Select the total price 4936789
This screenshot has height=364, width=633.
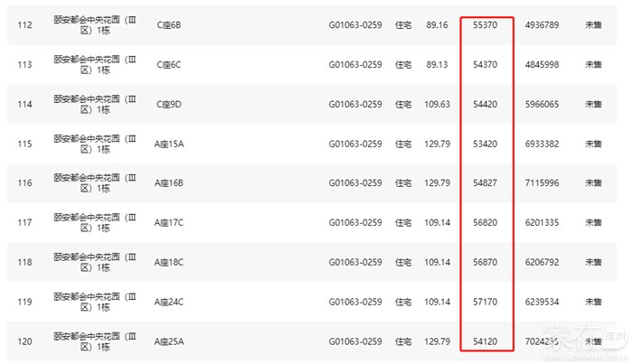pos(542,25)
